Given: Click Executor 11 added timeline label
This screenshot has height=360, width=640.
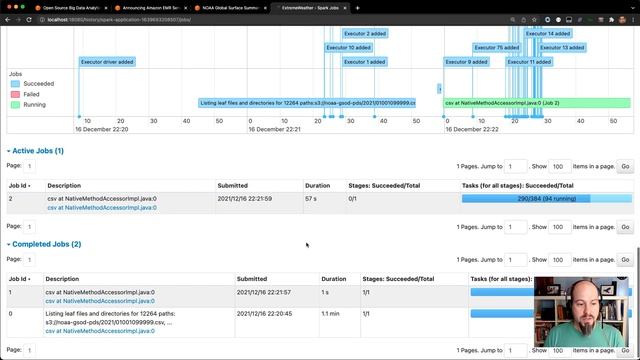Looking at the screenshot, I should pos(529,62).
